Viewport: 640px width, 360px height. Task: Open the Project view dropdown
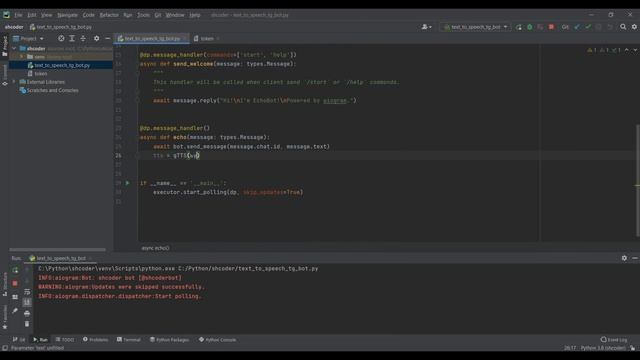pyautogui.click(x=28, y=38)
